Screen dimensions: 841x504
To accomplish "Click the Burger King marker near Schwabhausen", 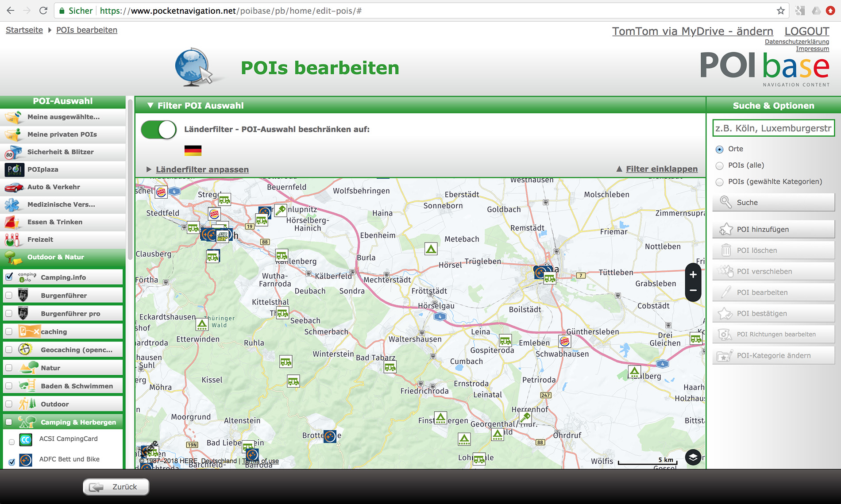I will point(565,341).
